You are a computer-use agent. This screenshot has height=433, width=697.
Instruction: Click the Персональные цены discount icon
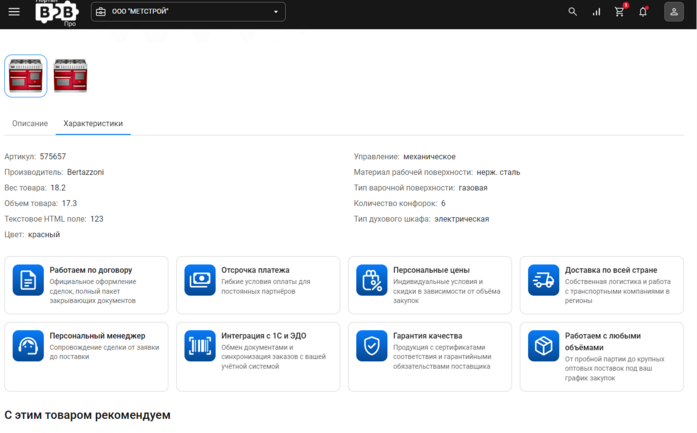(x=372, y=280)
